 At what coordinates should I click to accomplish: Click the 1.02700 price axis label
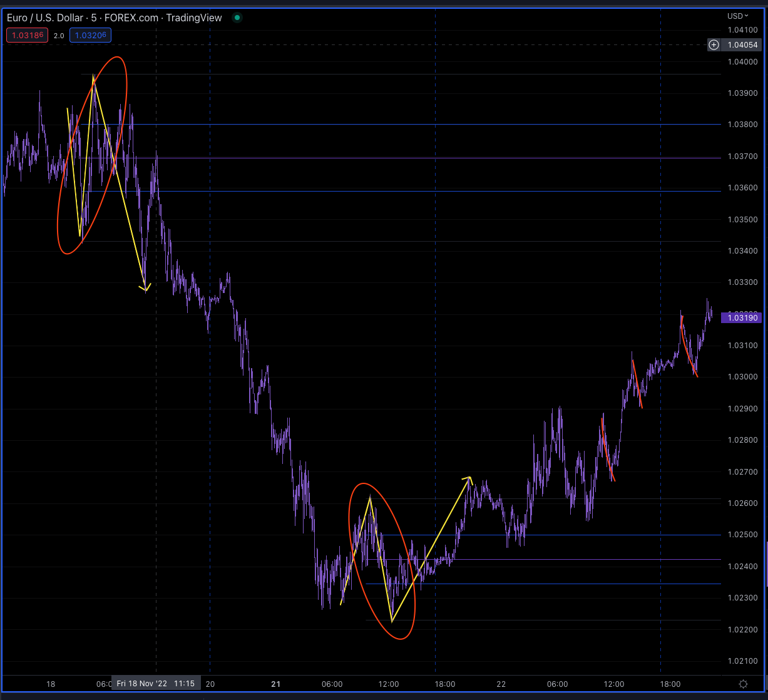(743, 471)
